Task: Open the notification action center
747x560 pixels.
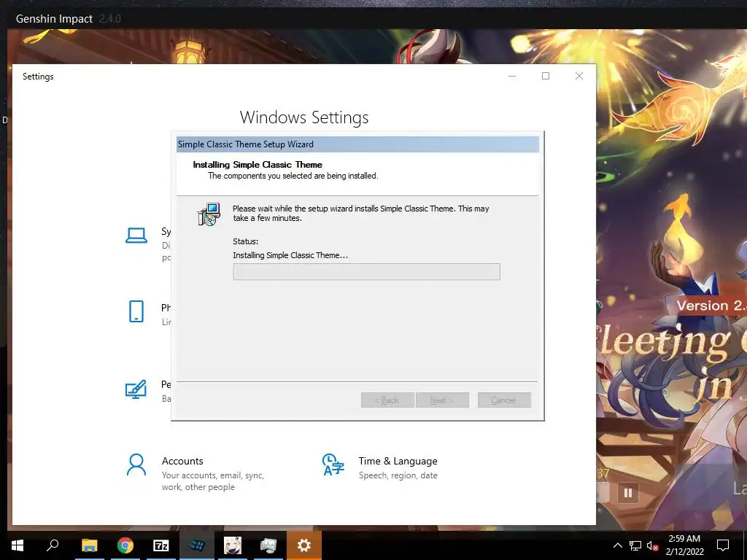Action: 723,545
